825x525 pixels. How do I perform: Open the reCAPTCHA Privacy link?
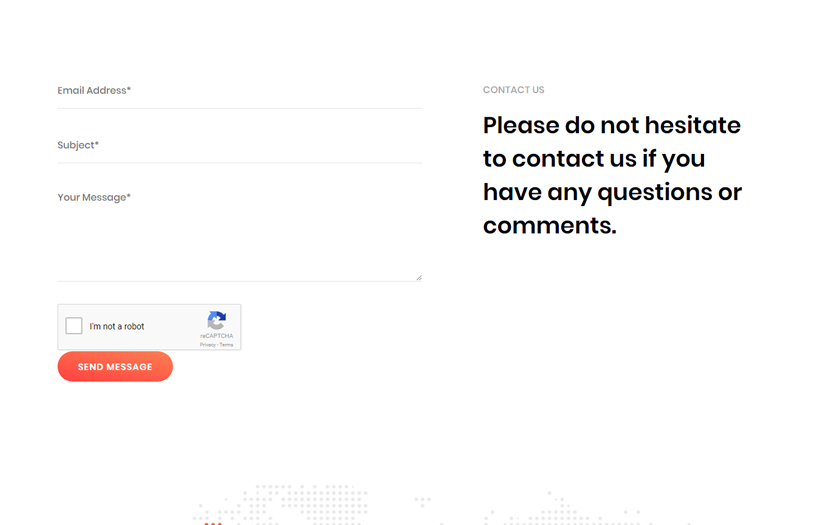pyautogui.click(x=207, y=345)
